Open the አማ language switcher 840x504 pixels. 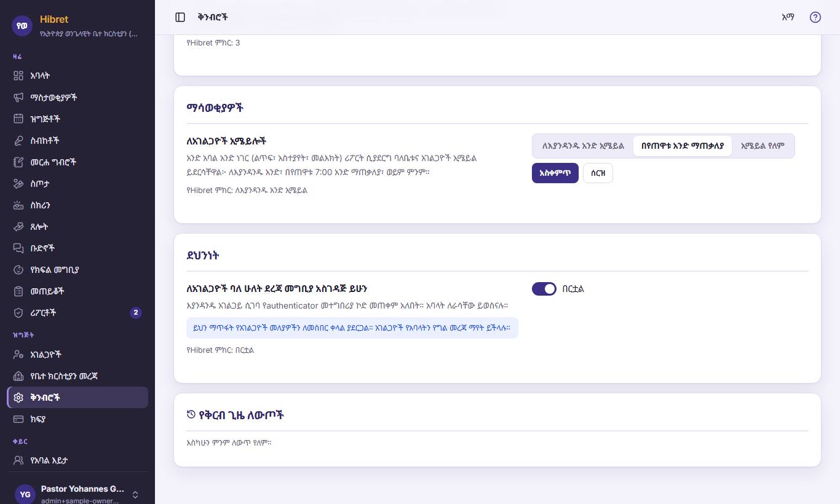pyautogui.click(x=788, y=17)
